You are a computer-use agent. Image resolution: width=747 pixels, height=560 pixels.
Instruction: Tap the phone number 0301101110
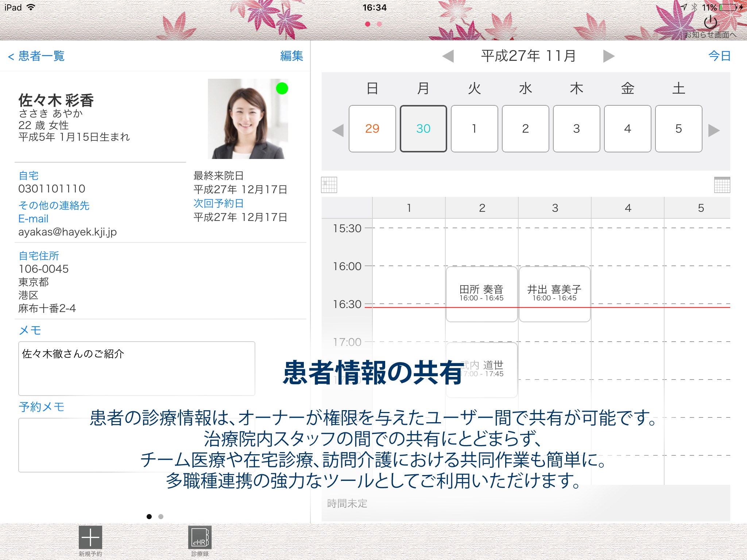[52, 189]
